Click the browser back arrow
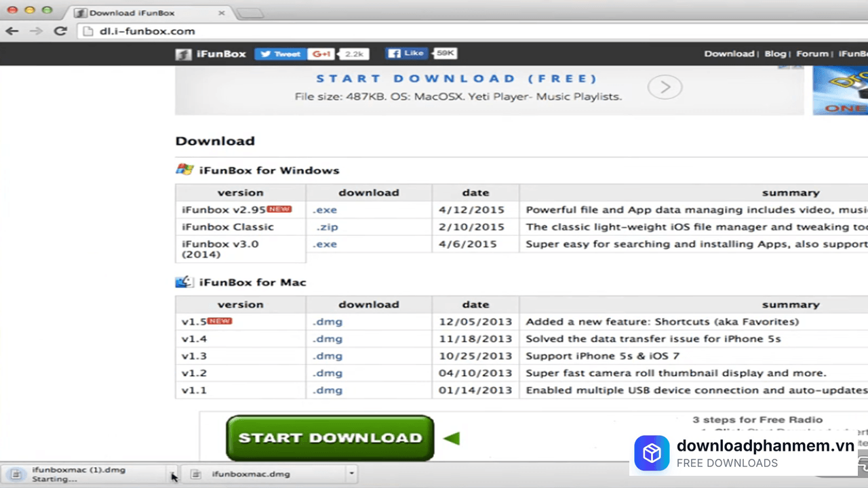Screen dimensions: 868x488 click(12, 31)
